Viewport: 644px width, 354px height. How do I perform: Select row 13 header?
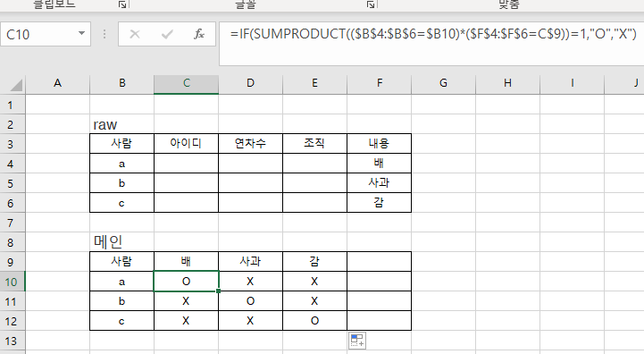point(13,341)
